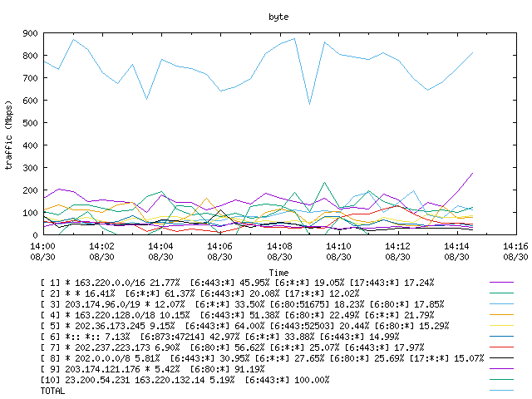Select legend entry [6] *:: *:: 7.13%
The image size is (532, 399).
click(219, 337)
